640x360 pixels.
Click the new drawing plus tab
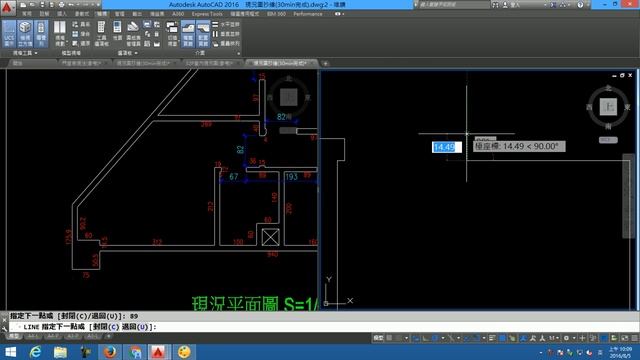[x=325, y=63]
